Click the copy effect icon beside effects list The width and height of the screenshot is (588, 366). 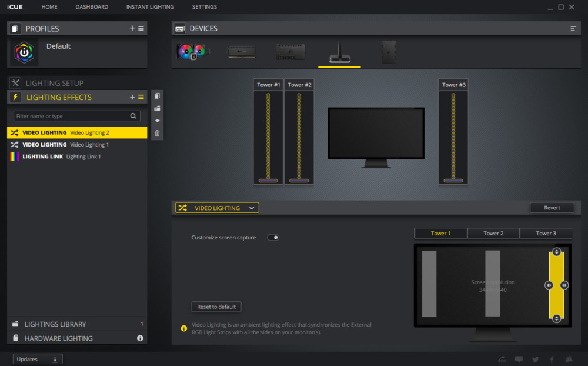pos(157,96)
